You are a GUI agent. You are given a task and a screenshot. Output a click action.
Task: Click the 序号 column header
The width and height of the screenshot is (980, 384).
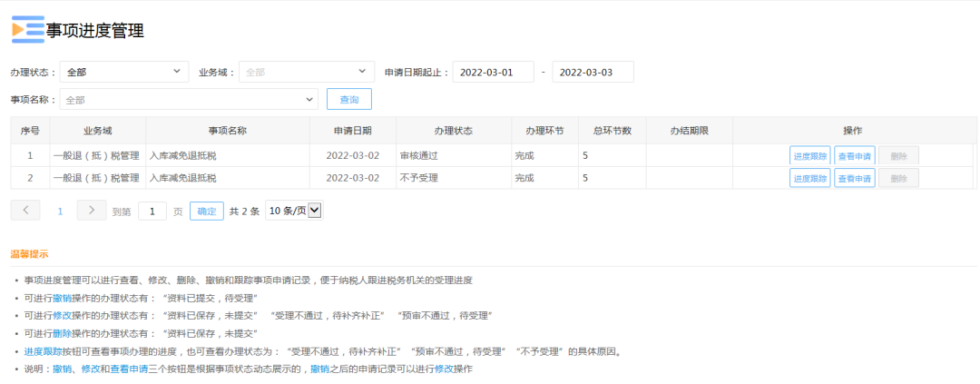click(x=30, y=131)
